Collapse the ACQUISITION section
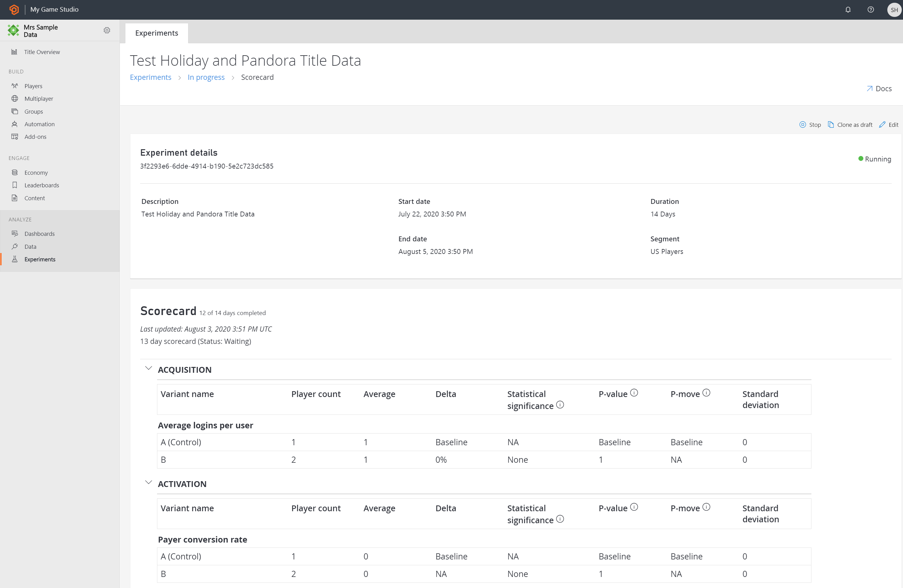This screenshot has width=903, height=588. pyautogui.click(x=148, y=368)
